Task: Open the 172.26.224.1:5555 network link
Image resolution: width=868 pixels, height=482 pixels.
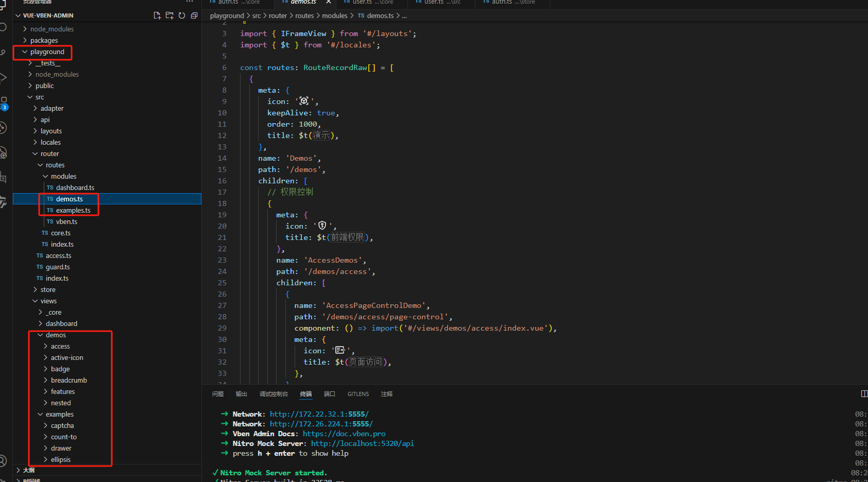Action: point(321,424)
